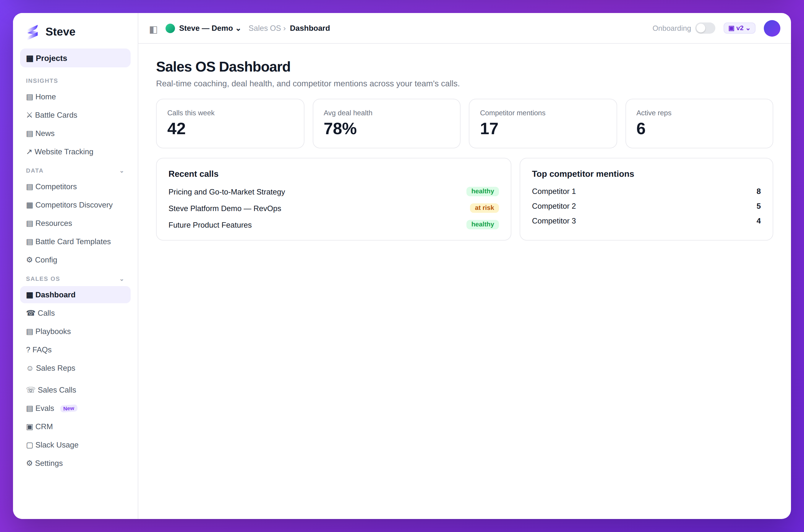
Task: Open the Steve — Demo workspace dropdown
Action: pos(210,28)
